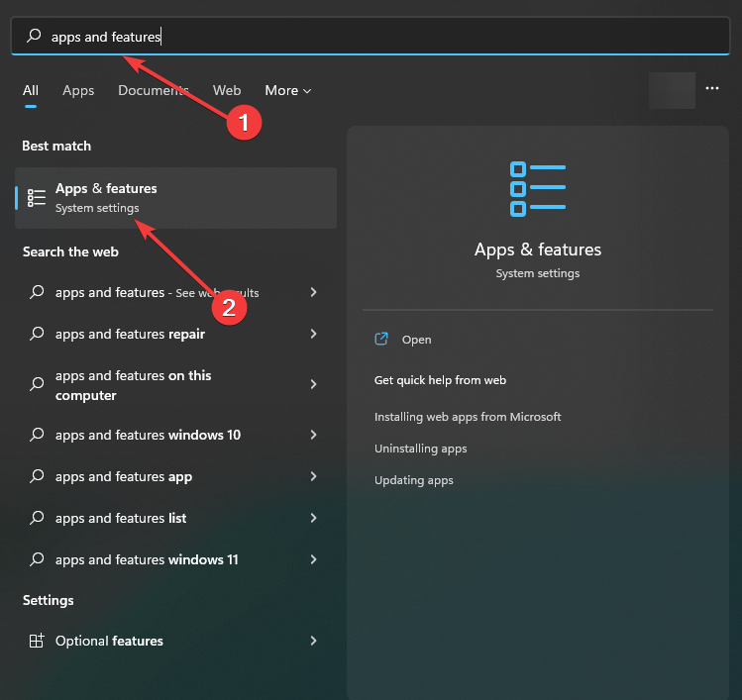Expand arrow for 'apps and features app'
Image resolution: width=742 pixels, height=700 pixels.
pyautogui.click(x=313, y=476)
